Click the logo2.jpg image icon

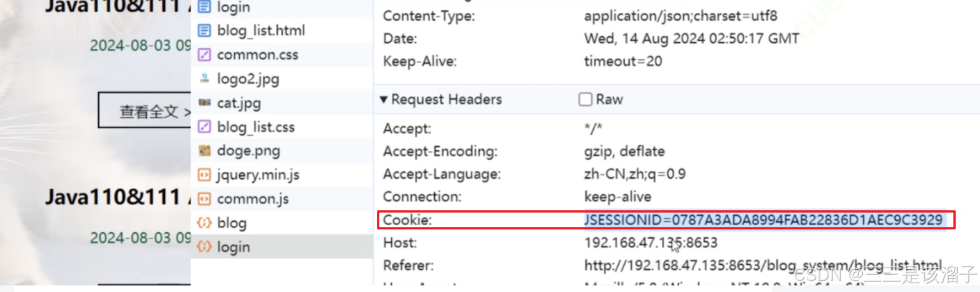[204, 78]
